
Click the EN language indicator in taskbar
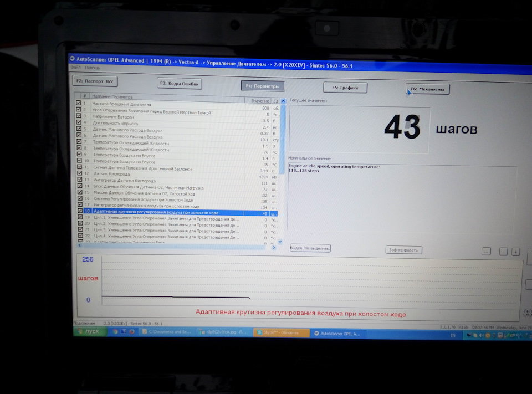(453, 335)
